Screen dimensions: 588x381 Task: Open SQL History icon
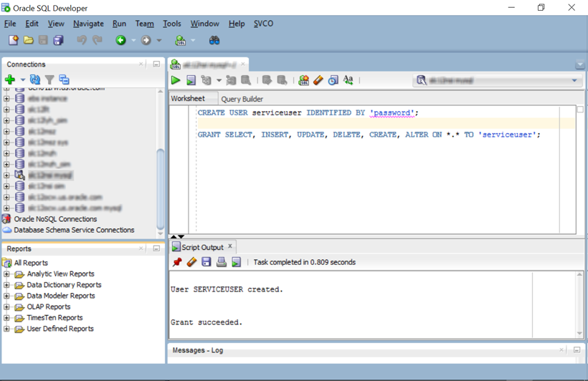(333, 80)
